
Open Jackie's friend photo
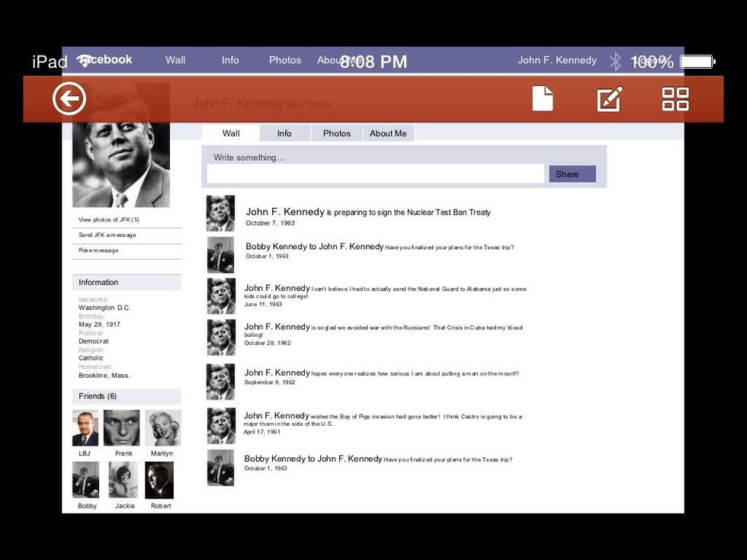(x=123, y=480)
